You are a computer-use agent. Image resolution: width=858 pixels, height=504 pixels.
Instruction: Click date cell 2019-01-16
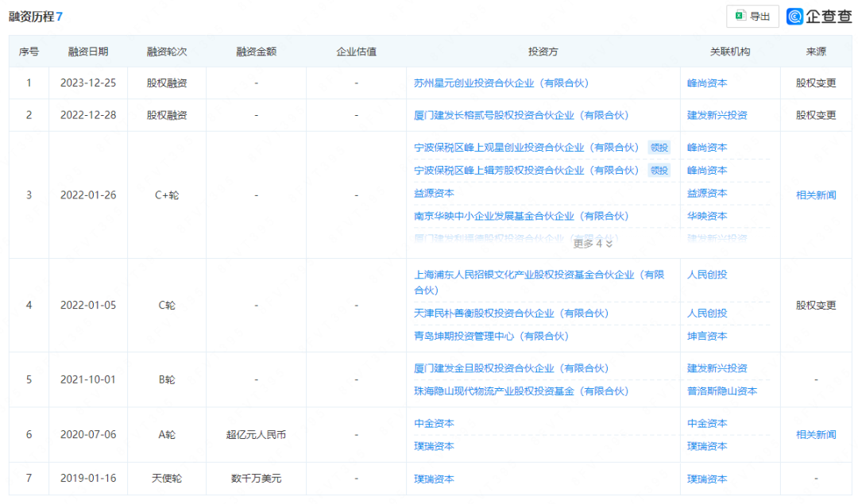88,479
